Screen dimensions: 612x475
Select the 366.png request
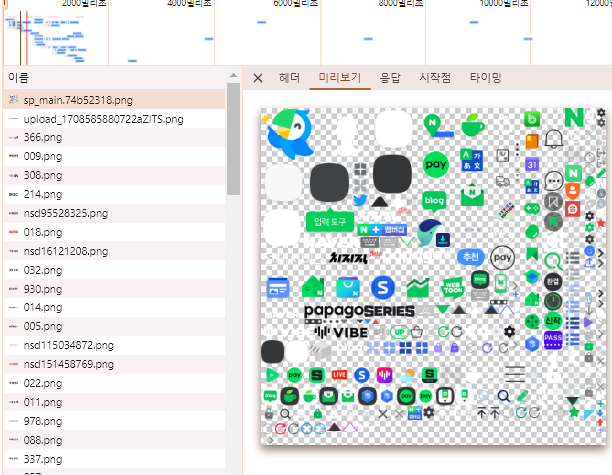(x=114, y=137)
